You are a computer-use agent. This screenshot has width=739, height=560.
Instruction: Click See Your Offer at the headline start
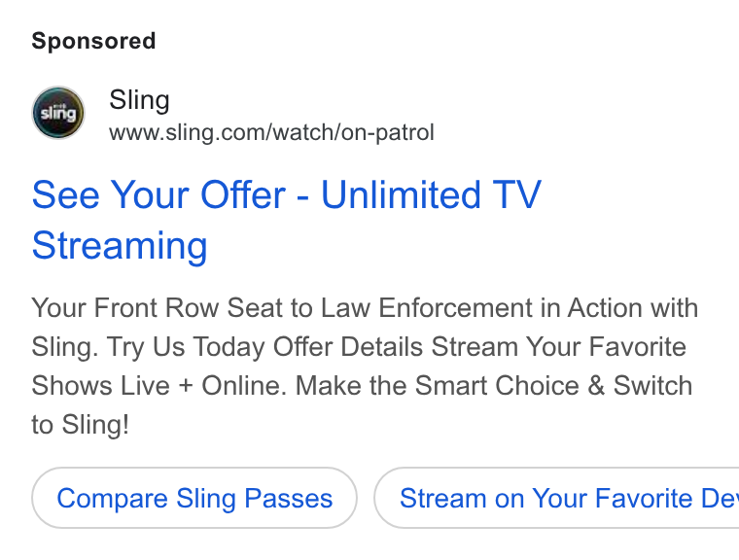coord(158,194)
